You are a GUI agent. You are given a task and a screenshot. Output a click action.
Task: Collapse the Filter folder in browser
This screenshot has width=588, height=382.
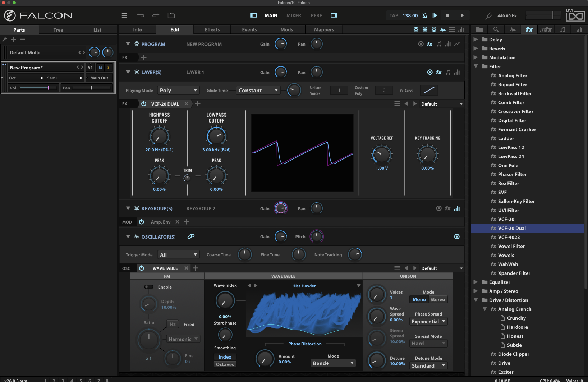[x=476, y=66]
